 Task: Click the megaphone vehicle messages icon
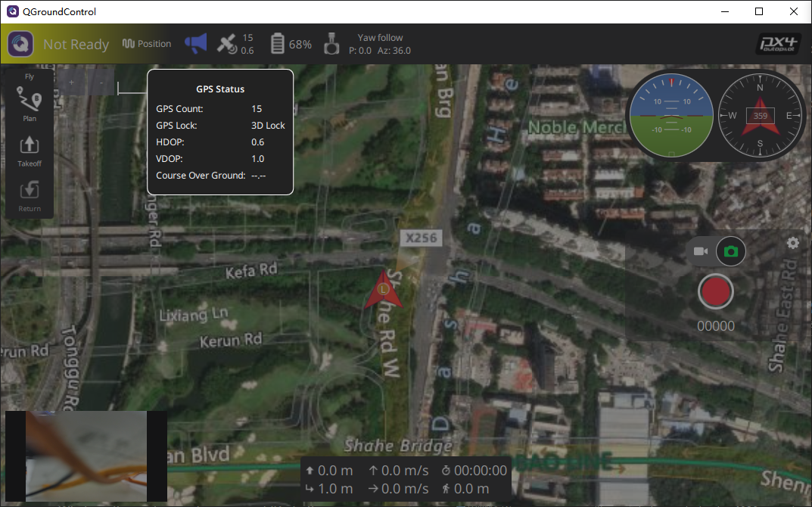tap(196, 43)
